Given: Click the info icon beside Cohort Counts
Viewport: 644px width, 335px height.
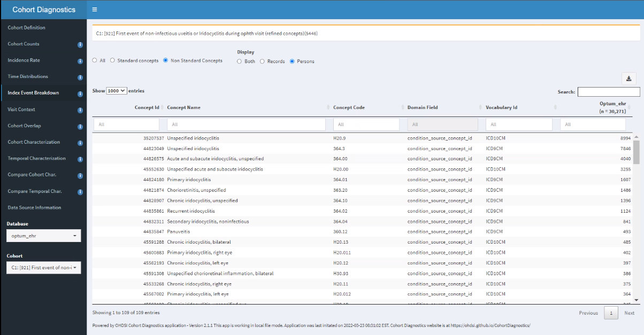Looking at the screenshot, I should [80, 44].
